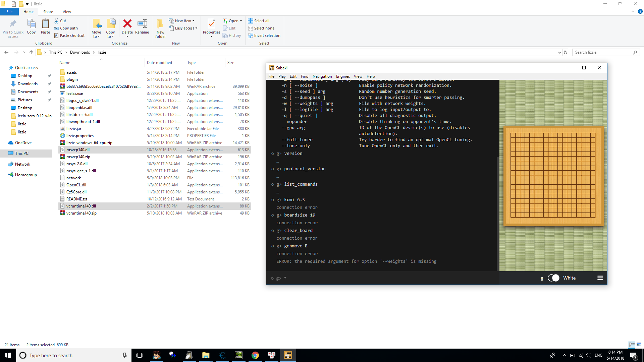Click Invert selection button
The image size is (644, 362).
click(264, 36)
